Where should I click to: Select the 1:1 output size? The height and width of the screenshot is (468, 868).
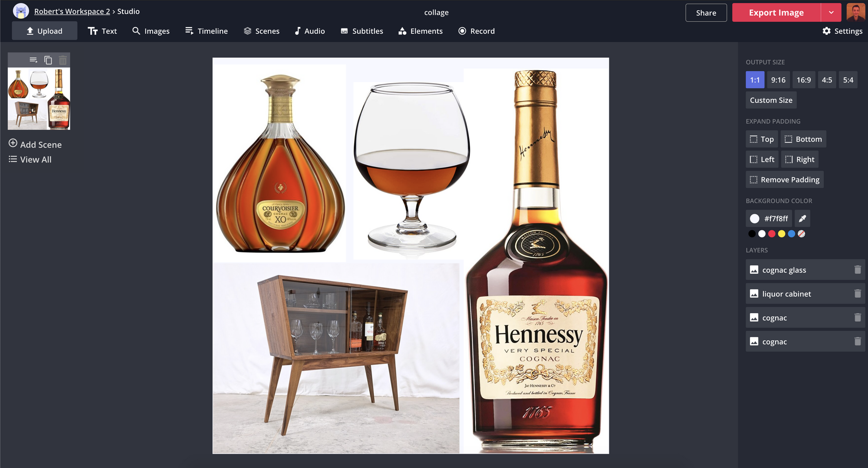(755, 80)
